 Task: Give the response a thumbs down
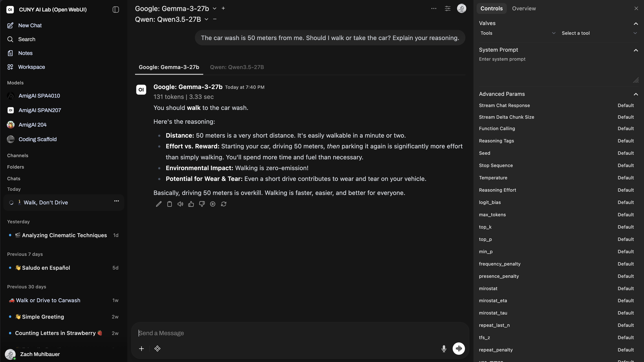click(x=202, y=204)
